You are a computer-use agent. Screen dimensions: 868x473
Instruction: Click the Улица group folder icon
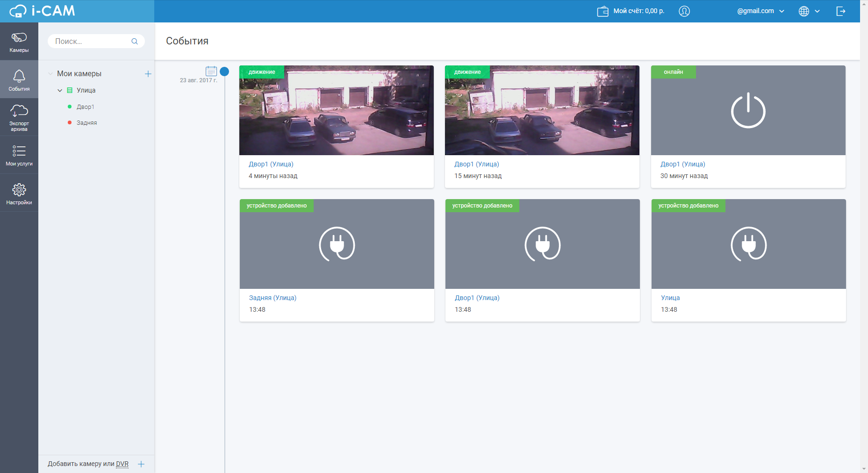70,90
